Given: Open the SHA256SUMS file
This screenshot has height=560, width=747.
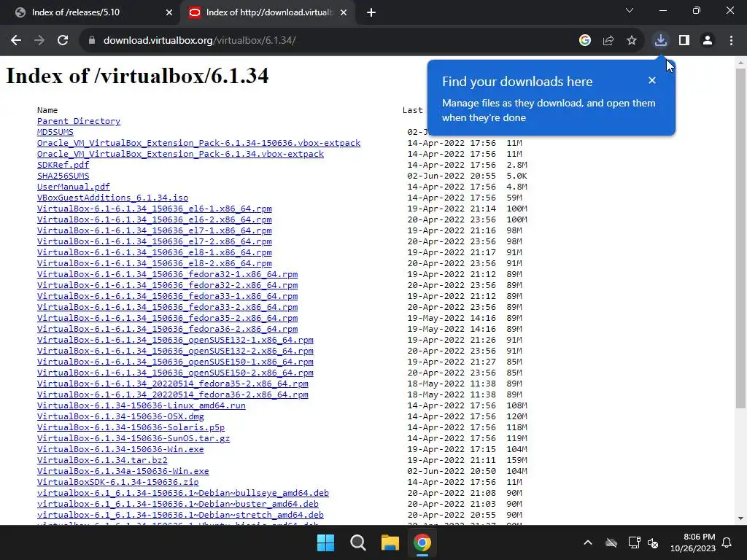Looking at the screenshot, I should (63, 176).
